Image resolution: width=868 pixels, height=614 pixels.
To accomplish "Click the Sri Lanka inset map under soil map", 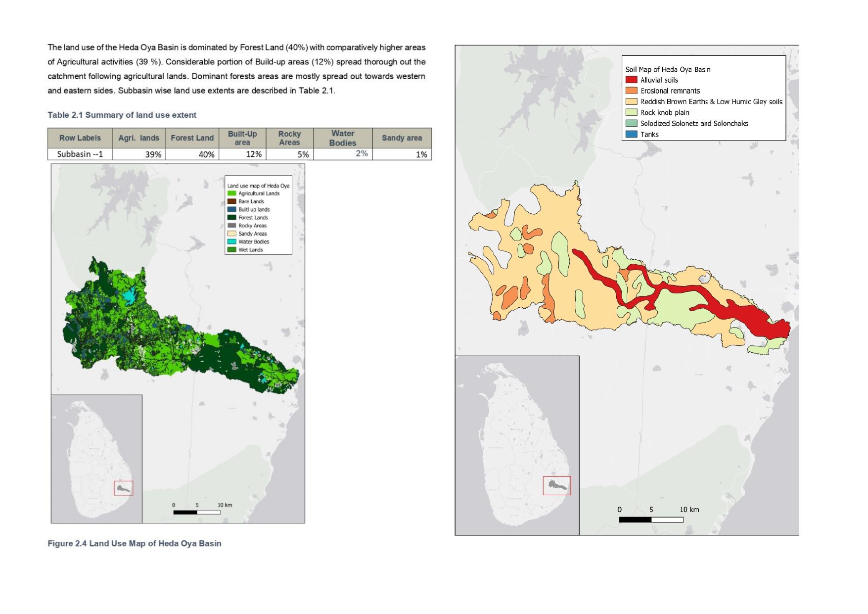I will (x=517, y=445).
